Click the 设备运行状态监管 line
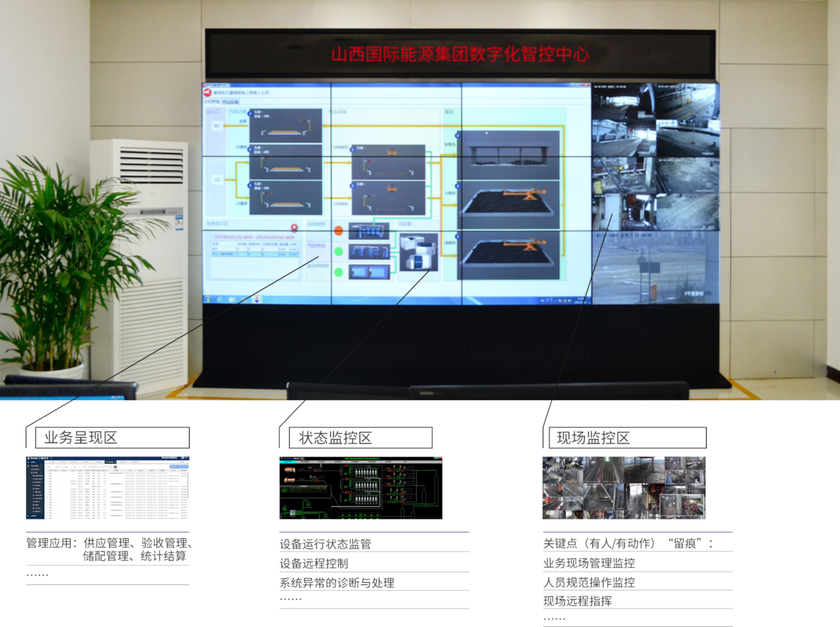 click(x=325, y=544)
